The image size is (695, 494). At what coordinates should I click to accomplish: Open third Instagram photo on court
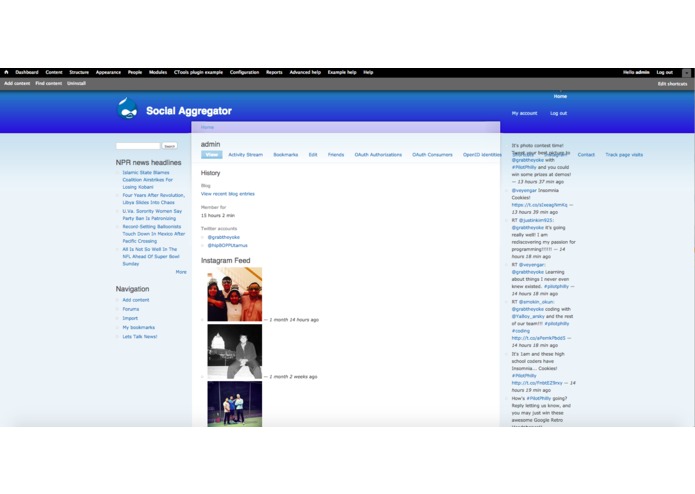234,404
